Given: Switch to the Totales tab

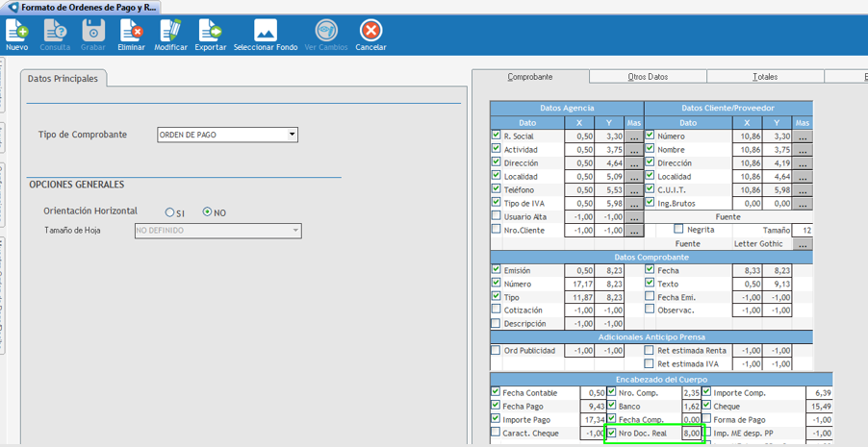Looking at the screenshot, I should point(765,77).
